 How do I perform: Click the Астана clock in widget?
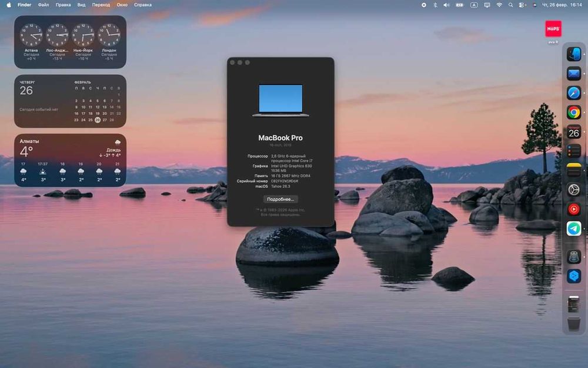(31, 35)
